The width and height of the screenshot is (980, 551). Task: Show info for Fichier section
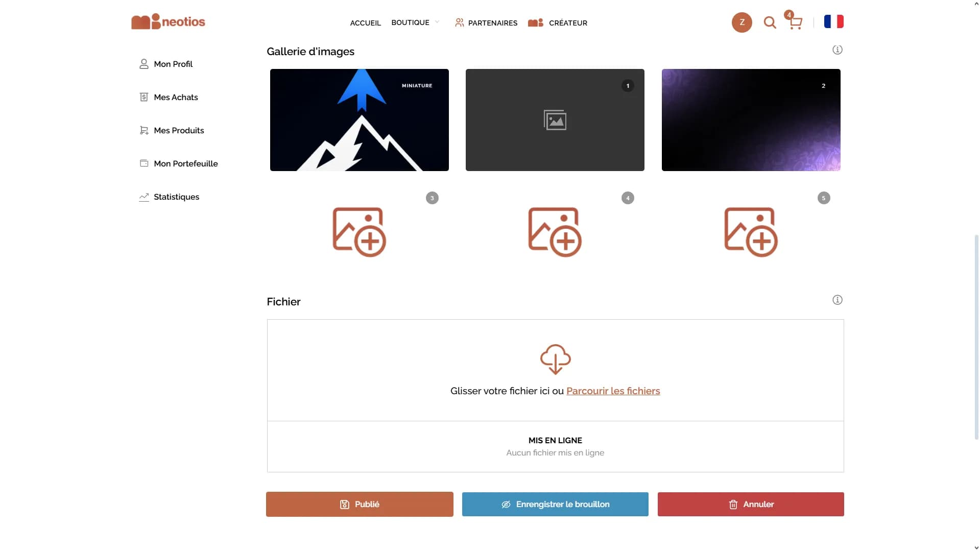point(837,300)
